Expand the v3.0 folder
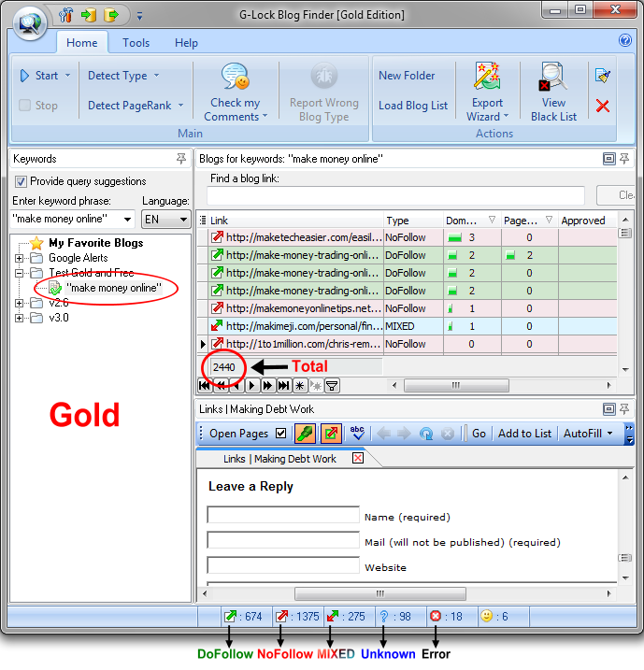The image size is (644, 670). pos(19,318)
